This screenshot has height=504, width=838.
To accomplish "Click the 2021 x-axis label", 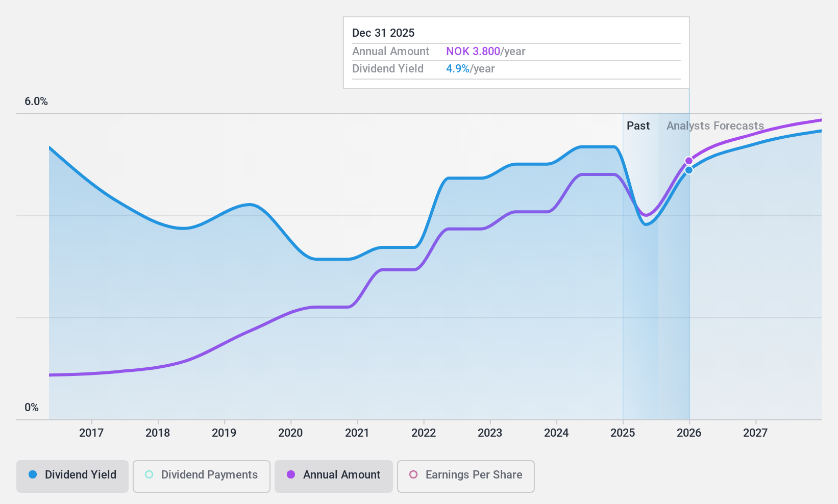I will tap(357, 433).
